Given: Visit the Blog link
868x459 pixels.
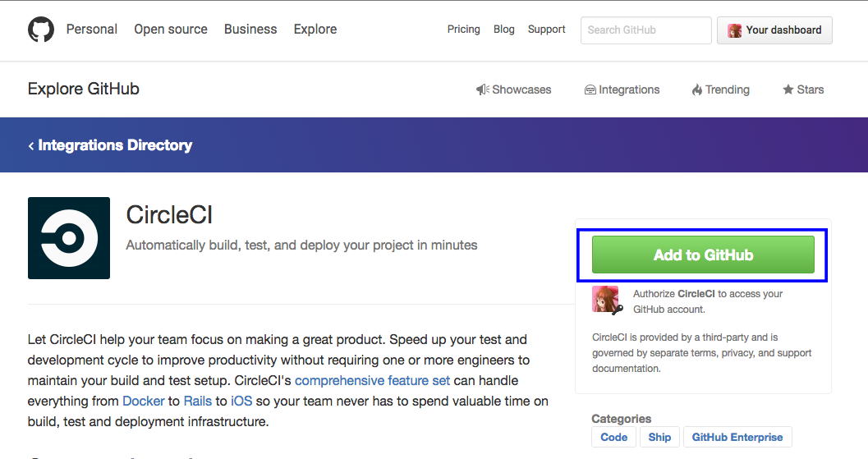Looking at the screenshot, I should coord(503,30).
